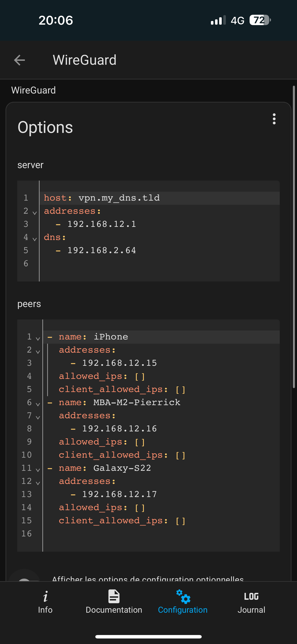The height and width of the screenshot is (644, 297).
Task: Tap the Info tab icon
Action: (x=45, y=597)
